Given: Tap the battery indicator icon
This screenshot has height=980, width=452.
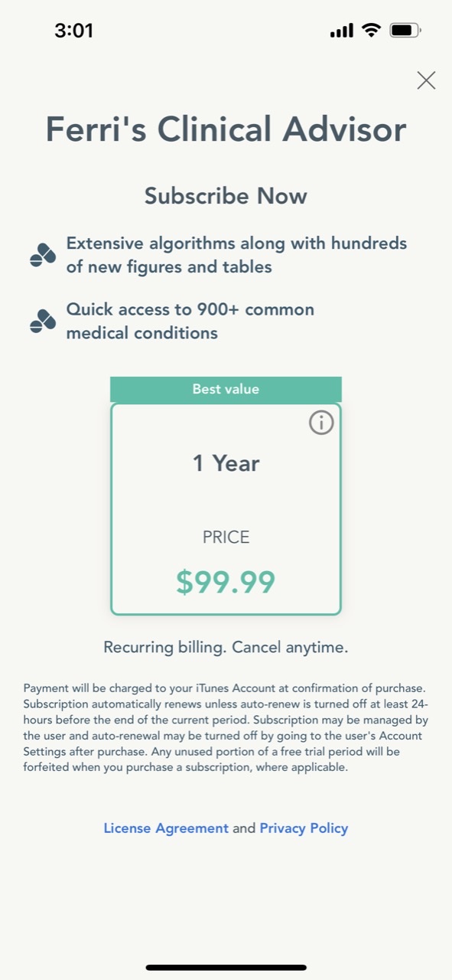Looking at the screenshot, I should pyautogui.click(x=405, y=31).
